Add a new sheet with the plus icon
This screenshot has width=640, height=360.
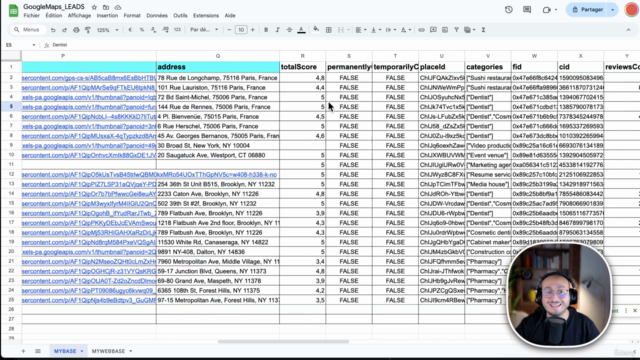coord(23,351)
